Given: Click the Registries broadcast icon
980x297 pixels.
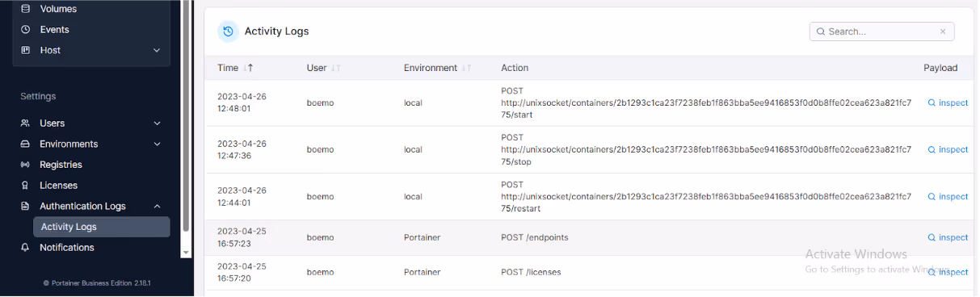Looking at the screenshot, I should (25, 165).
